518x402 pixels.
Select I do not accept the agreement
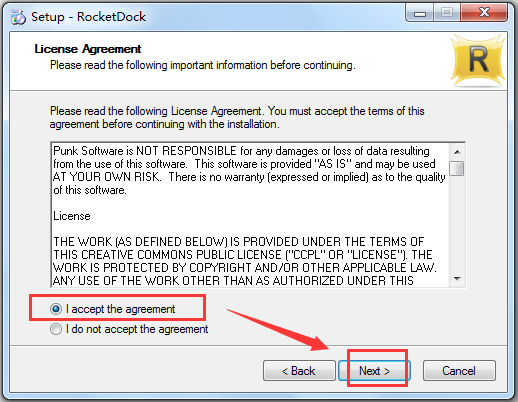[x=129, y=329]
